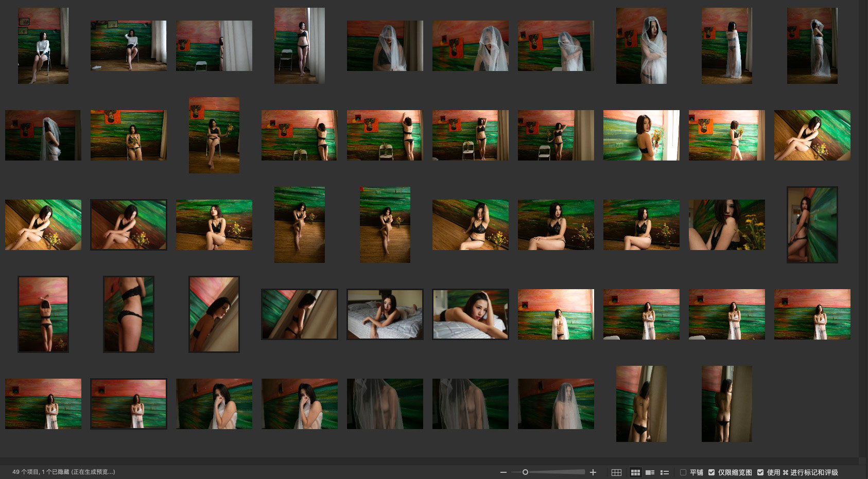868x479 pixels.
Task: Toggle the 使用 ⌘ 进行标记和评级 checkbox
Action: click(x=760, y=472)
